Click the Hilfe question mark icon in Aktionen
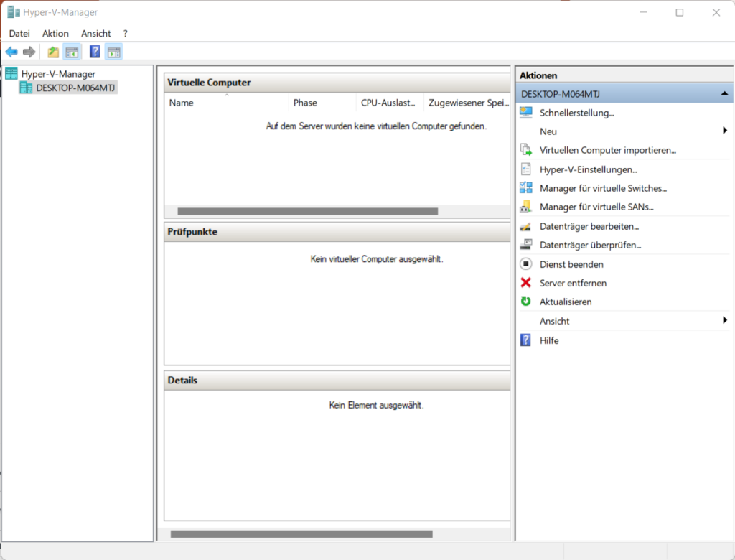The height and width of the screenshot is (560, 735). point(526,340)
